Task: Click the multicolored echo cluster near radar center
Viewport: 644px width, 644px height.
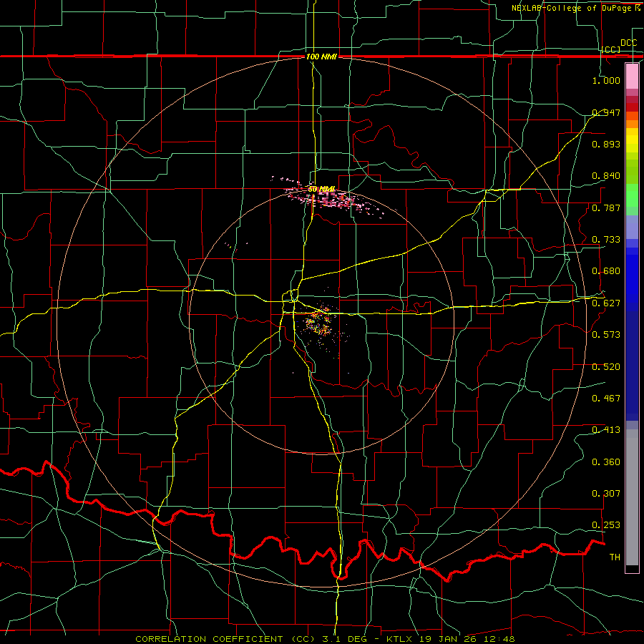Action: coord(320,323)
